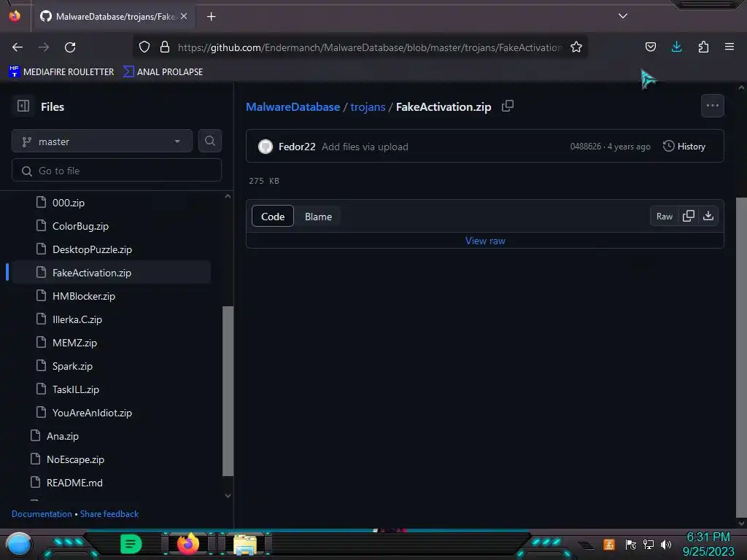Open the Firefox hamburger menu
Viewport: 747px width, 560px height.
click(x=729, y=47)
